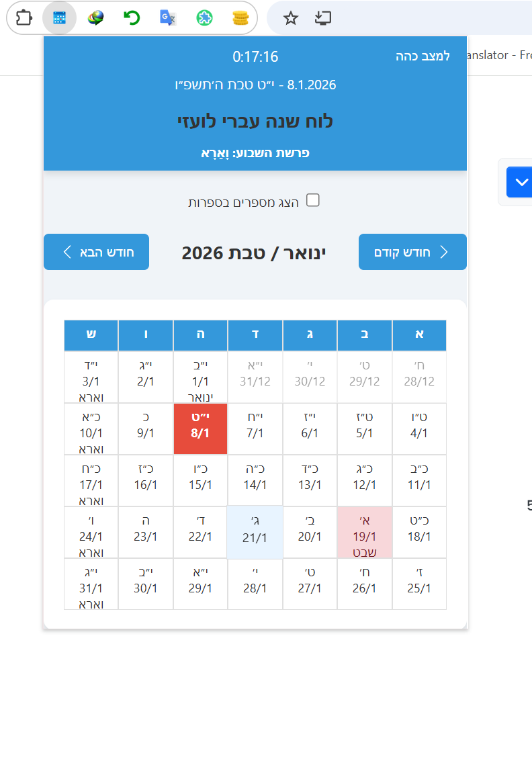
Task: Click the Sunday column header א
Action: [419, 334]
